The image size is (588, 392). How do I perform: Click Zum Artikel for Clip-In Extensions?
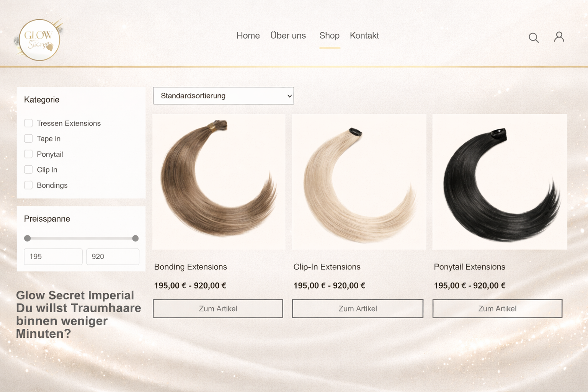pyautogui.click(x=358, y=309)
